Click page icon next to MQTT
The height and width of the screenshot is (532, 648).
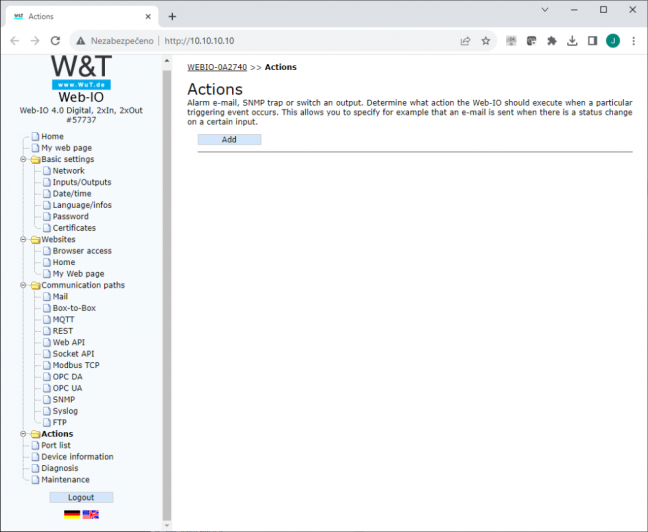(47, 320)
